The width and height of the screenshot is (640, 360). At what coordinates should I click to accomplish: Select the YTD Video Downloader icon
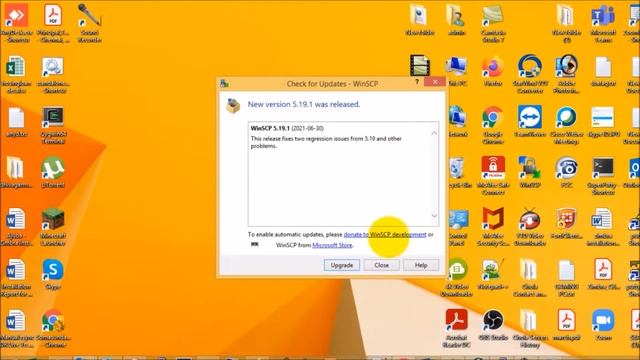click(x=530, y=227)
